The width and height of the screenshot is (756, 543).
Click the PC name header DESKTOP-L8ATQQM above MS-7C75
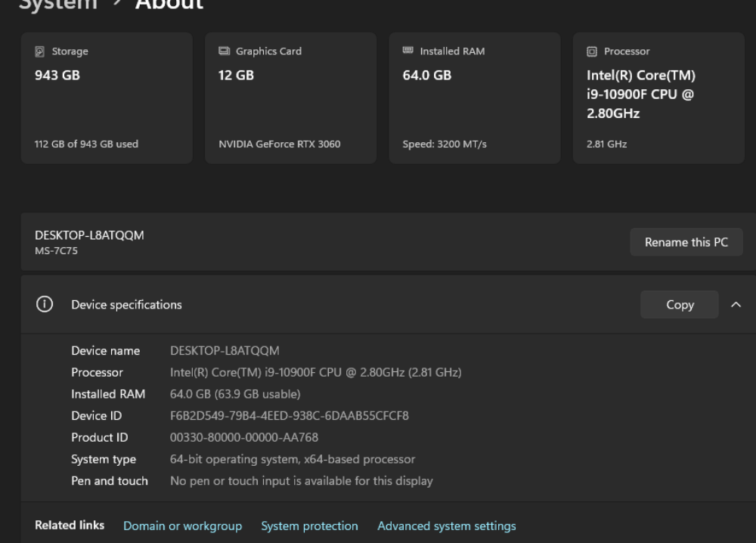click(89, 235)
